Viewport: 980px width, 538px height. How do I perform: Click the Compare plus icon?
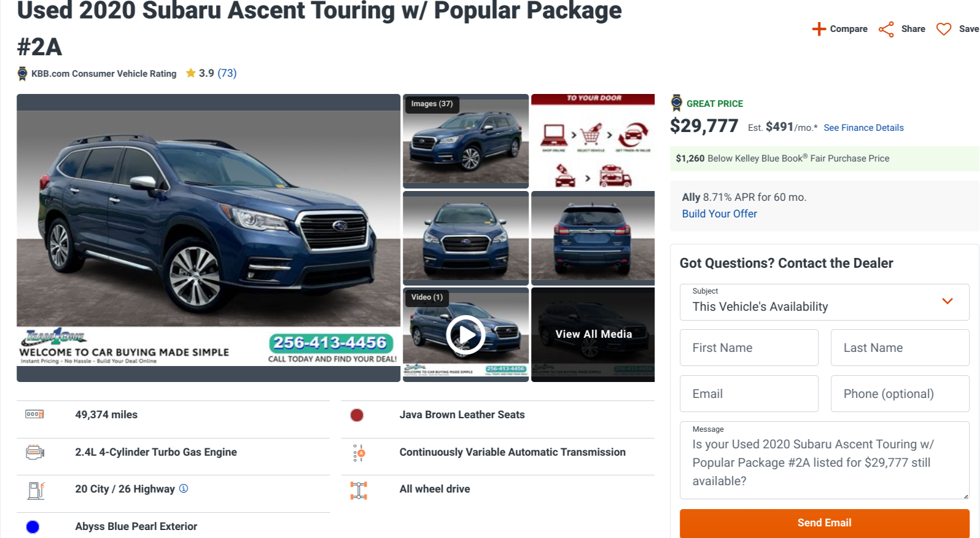point(819,29)
